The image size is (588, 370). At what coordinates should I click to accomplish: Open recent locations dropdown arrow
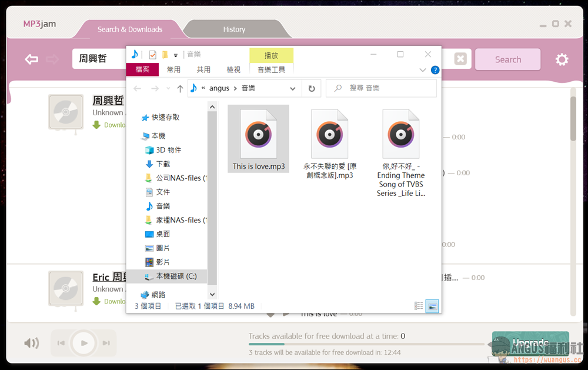coord(168,89)
